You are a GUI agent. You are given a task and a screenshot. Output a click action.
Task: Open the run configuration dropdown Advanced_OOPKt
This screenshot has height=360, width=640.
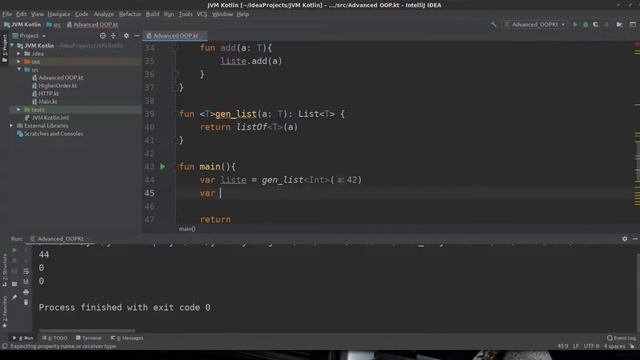click(535, 24)
